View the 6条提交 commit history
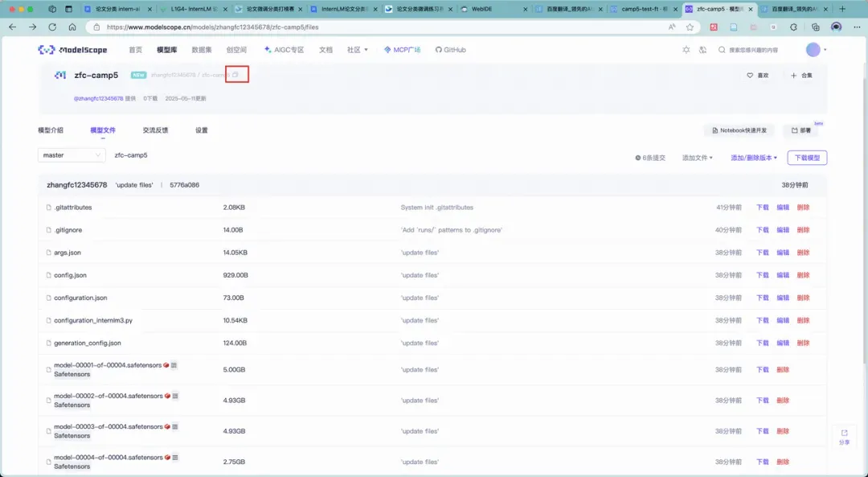Viewport: 868px width, 477px height. coord(650,158)
